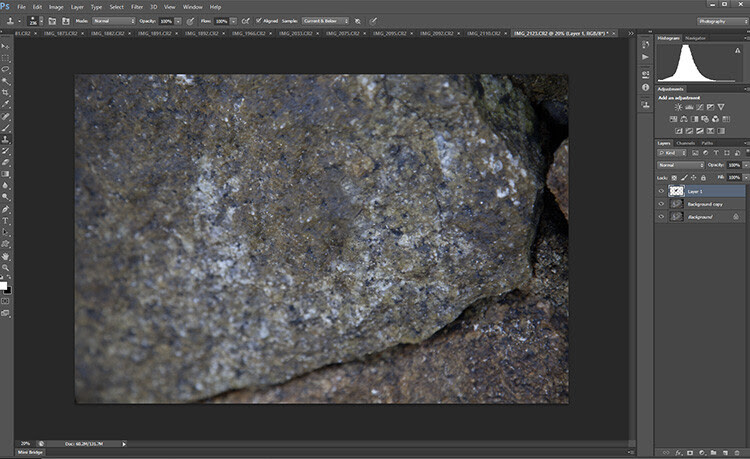Hide the Background copy layer
This screenshot has height=459, width=750.
tap(661, 204)
